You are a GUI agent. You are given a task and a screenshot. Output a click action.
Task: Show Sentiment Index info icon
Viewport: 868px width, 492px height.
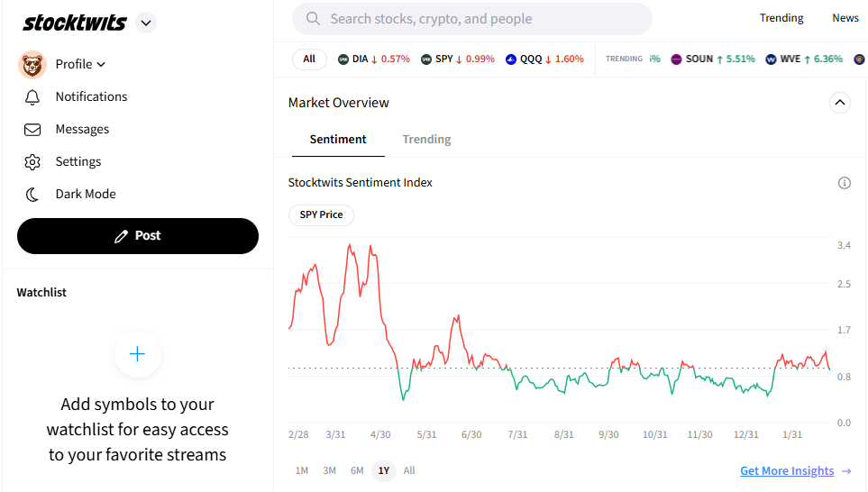(x=845, y=183)
